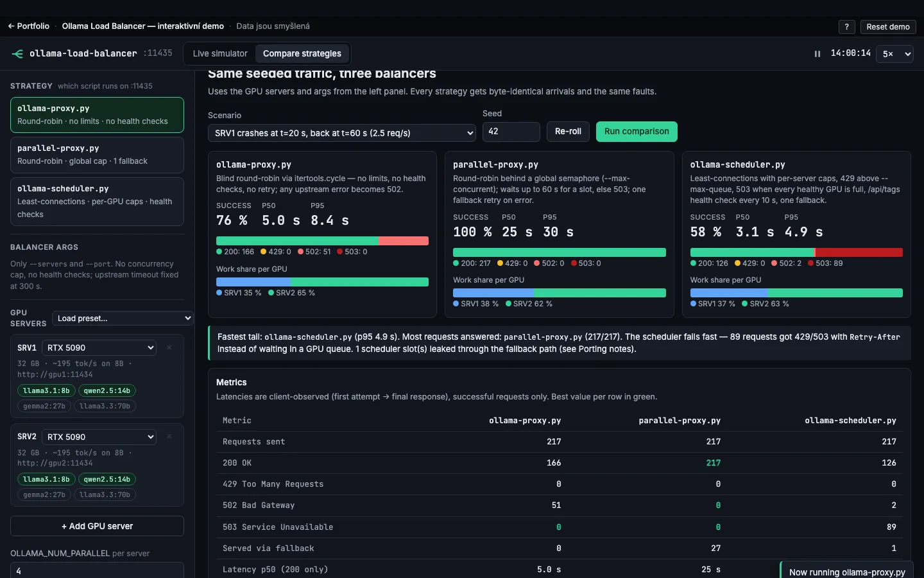Click the ollama-load-balancer logo icon
This screenshot has width=924, height=578.
pos(17,53)
